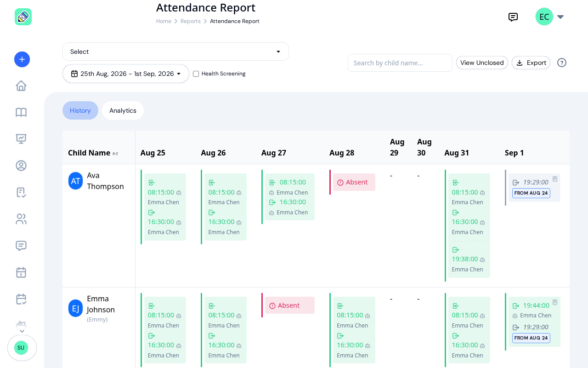
Task: Open the people group icon in sidebar
Action: coord(21,219)
